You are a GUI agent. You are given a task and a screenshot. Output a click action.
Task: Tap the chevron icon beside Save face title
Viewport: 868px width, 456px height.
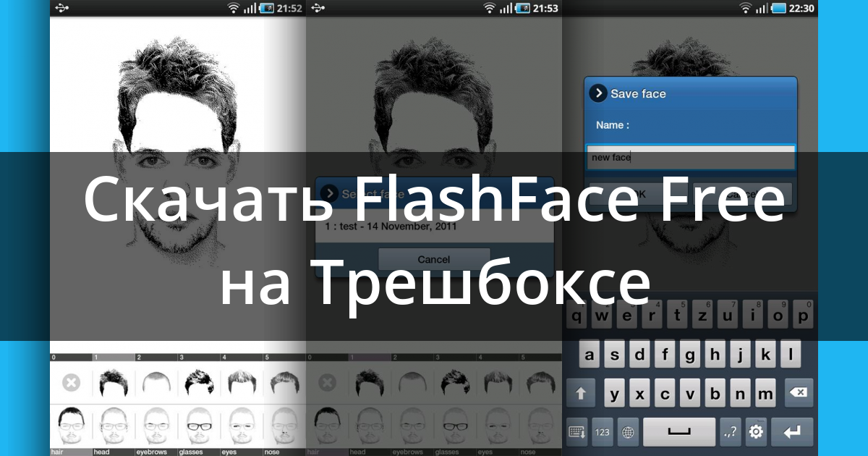[597, 93]
